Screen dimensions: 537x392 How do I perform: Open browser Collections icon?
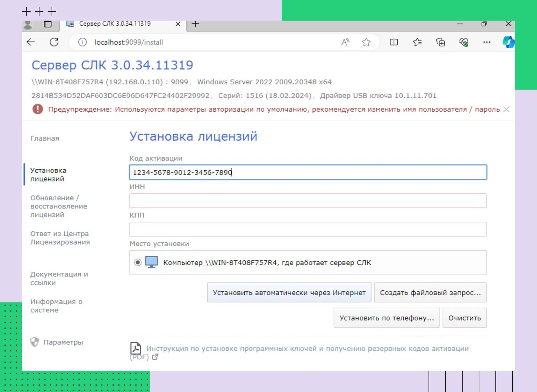coord(440,42)
